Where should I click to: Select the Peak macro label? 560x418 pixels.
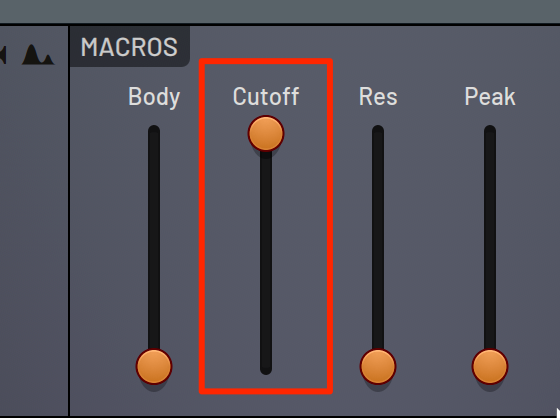pyautogui.click(x=490, y=96)
